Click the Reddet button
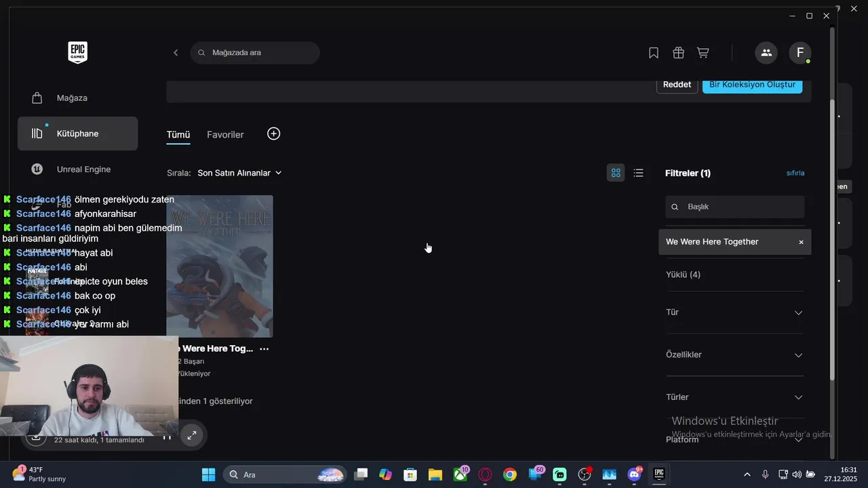Image resolution: width=868 pixels, height=488 pixels. click(677, 85)
